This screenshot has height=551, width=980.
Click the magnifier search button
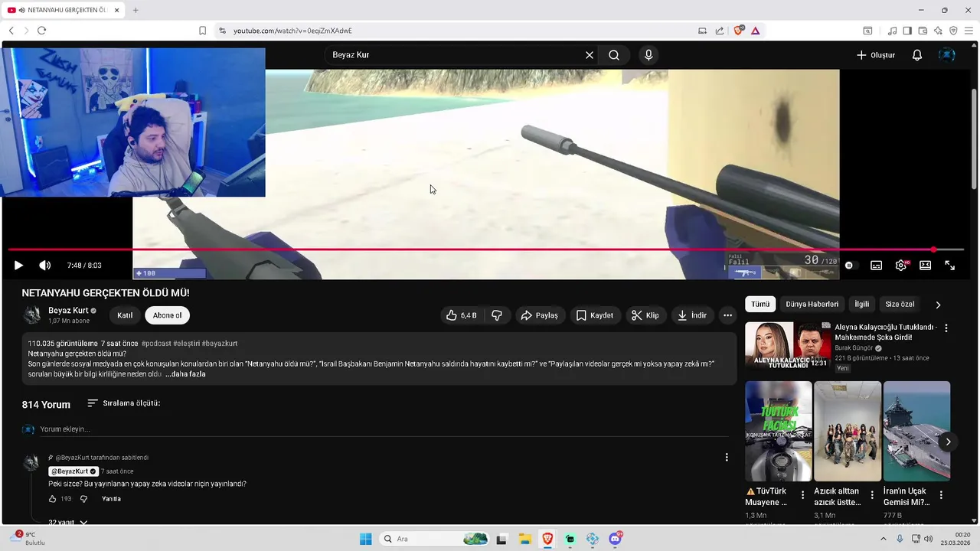(614, 55)
